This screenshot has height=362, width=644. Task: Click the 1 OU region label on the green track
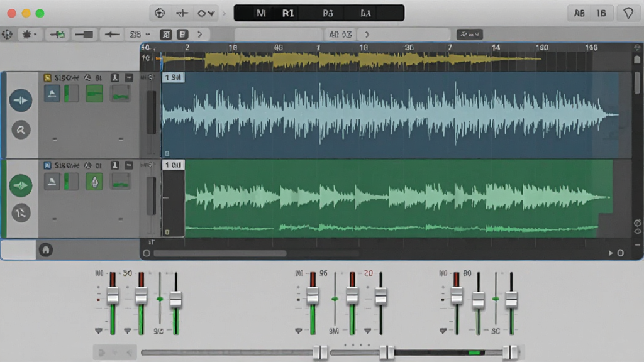pyautogui.click(x=174, y=165)
